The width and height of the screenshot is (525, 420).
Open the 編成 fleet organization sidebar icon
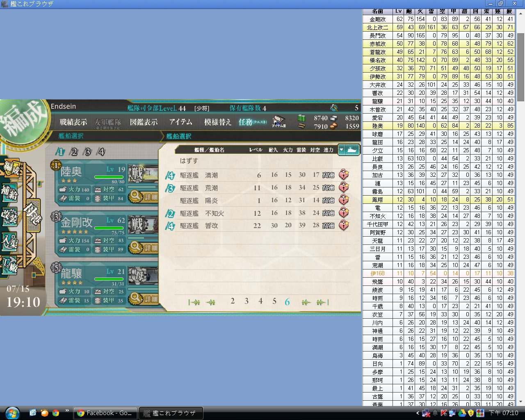11,168
